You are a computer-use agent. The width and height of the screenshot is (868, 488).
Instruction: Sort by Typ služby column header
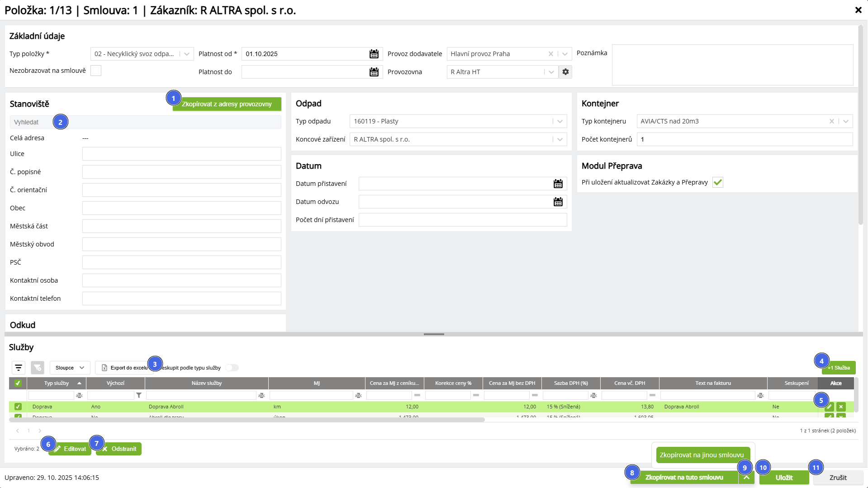(x=57, y=383)
